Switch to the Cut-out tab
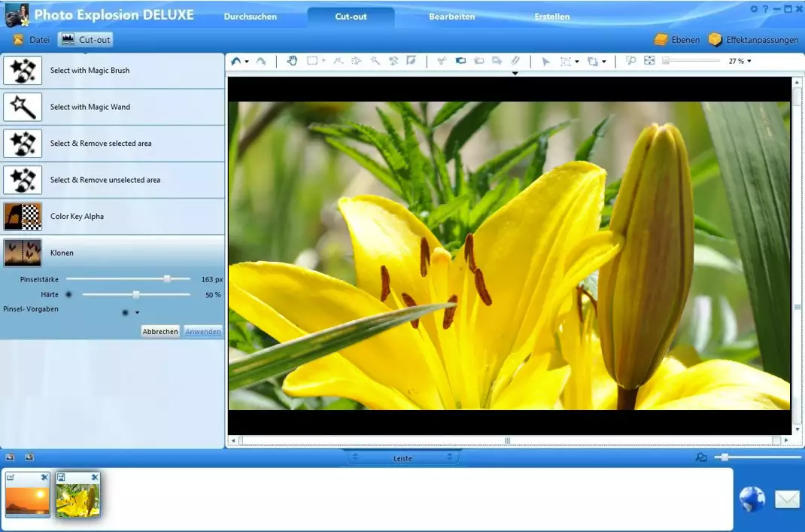805x532 pixels. (x=351, y=17)
